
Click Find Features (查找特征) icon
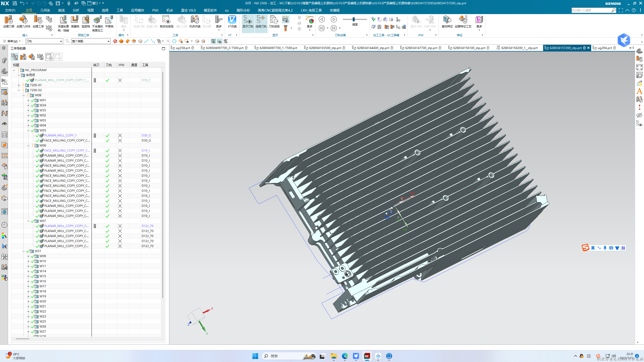point(447,22)
